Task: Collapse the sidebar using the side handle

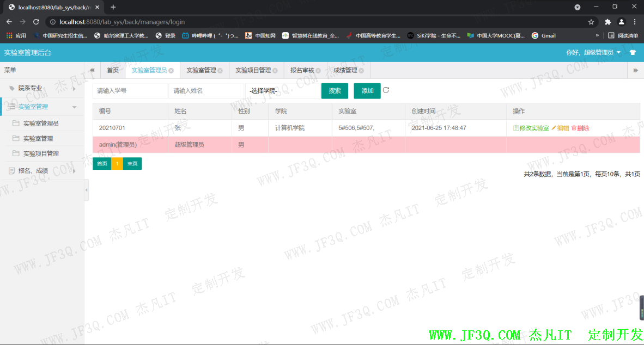Action: [x=87, y=189]
